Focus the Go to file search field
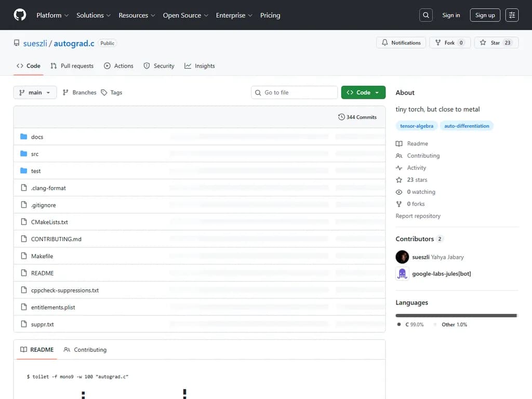 point(294,92)
